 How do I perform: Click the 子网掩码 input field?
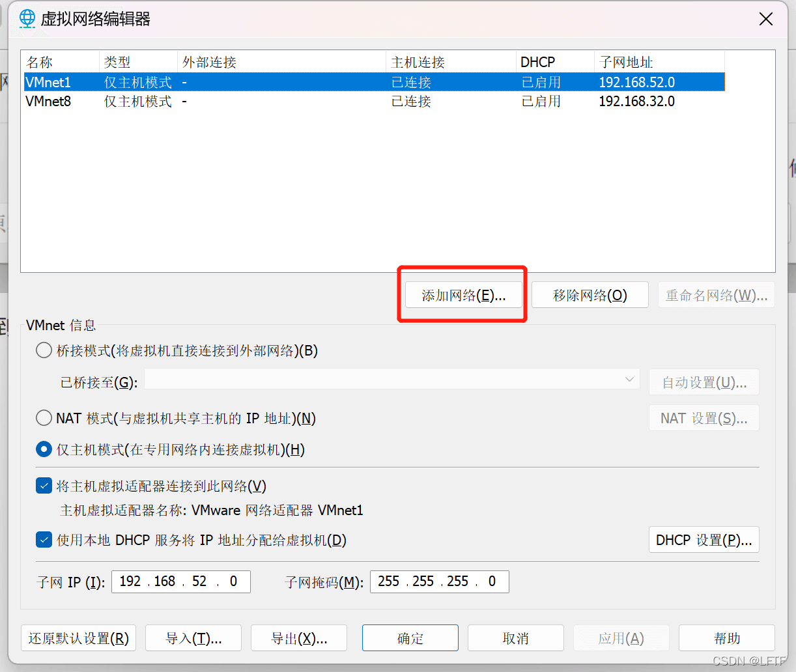pos(440,581)
